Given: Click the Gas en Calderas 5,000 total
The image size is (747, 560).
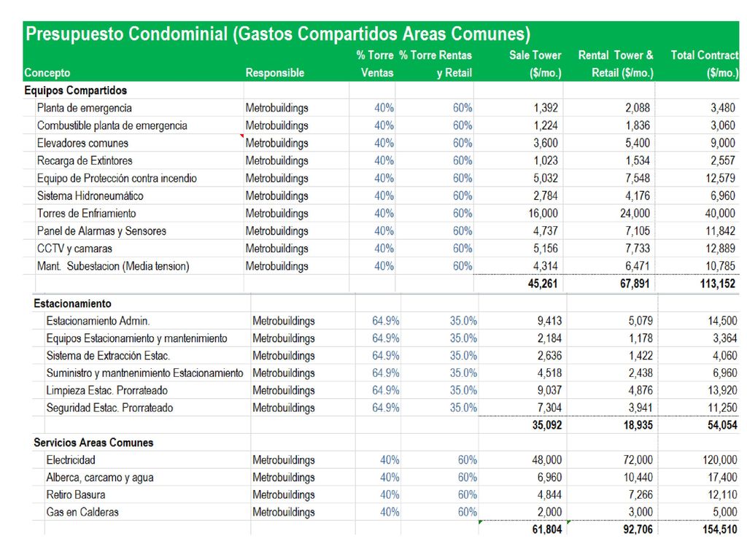Looking at the screenshot, I should pyautogui.click(x=724, y=513).
